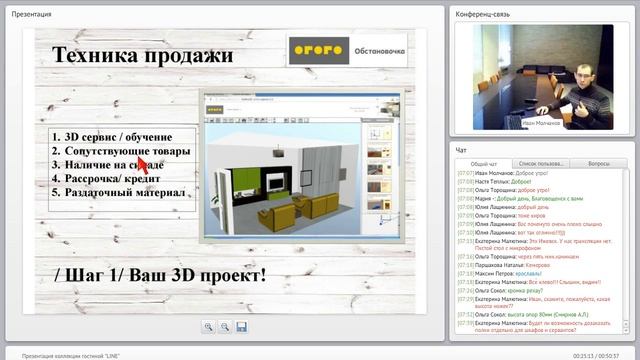Zoom out of the presentation slide
Viewport: 640px width, 360px height.
[225, 327]
